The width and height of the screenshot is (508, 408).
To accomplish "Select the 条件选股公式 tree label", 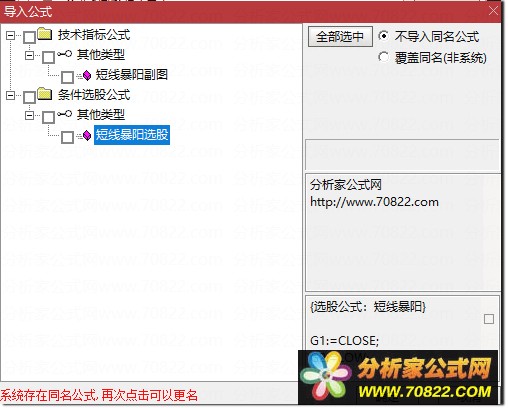I will click(94, 95).
